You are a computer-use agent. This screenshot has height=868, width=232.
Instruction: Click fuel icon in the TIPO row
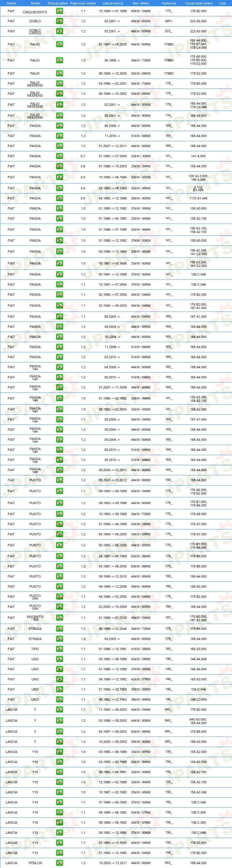[x=60, y=649]
